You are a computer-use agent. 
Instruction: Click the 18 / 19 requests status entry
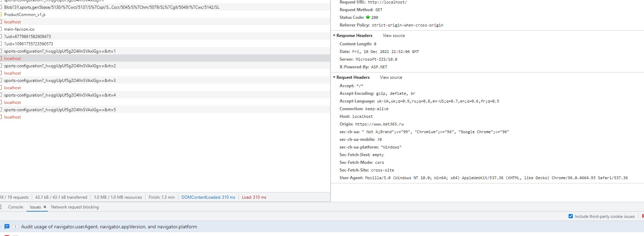[14, 197]
